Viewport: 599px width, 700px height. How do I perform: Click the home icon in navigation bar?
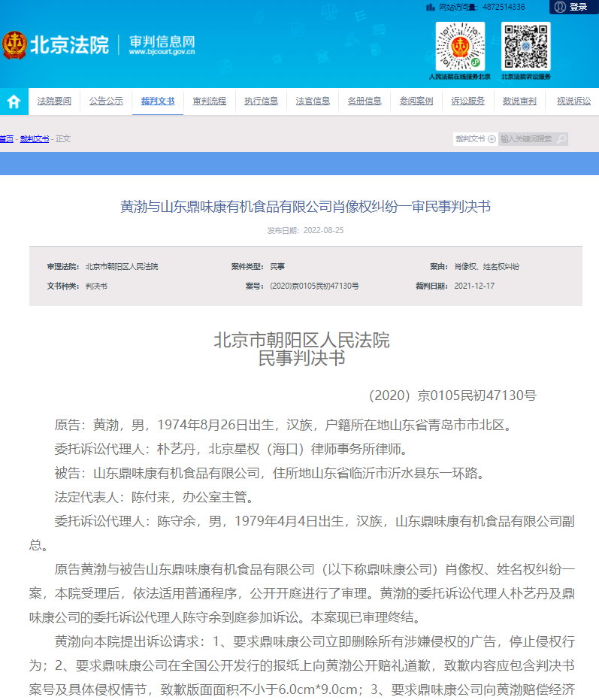click(14, 102)
